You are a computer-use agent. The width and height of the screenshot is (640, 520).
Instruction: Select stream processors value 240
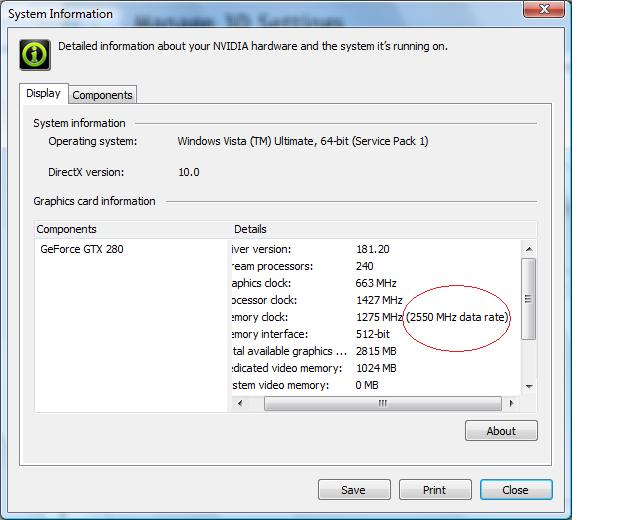[364, 266]
